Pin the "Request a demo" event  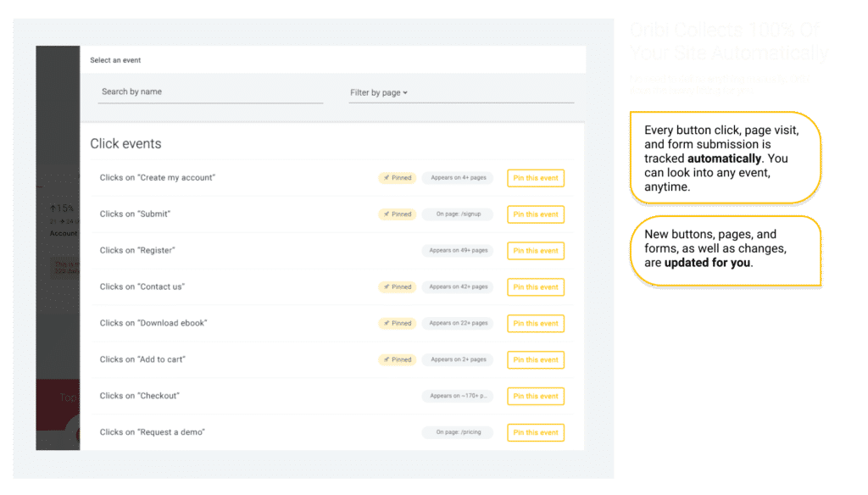pos(536,432)
